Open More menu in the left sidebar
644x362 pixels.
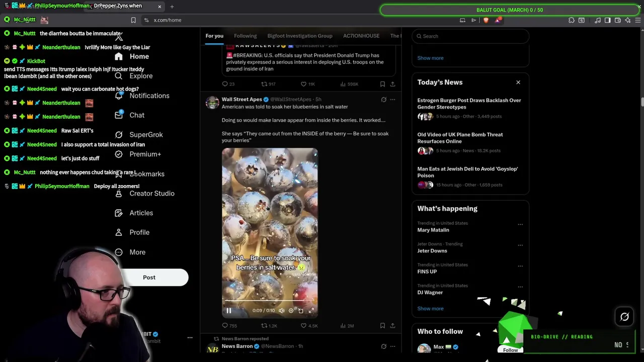click(x=130, y=252)
